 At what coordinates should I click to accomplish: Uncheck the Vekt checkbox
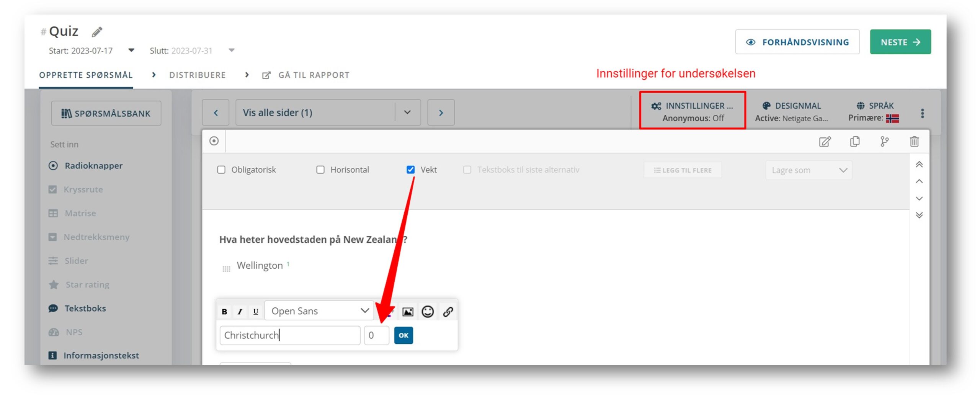point(410,170)
